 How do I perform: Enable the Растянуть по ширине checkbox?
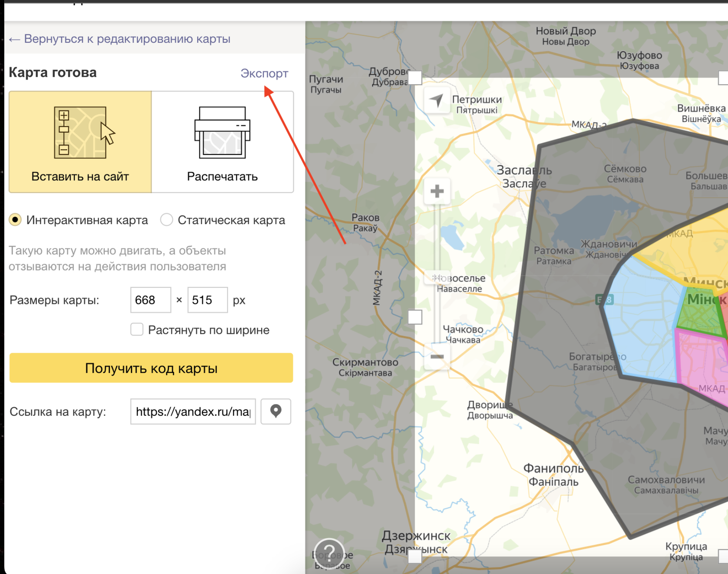tap(137, 329)
